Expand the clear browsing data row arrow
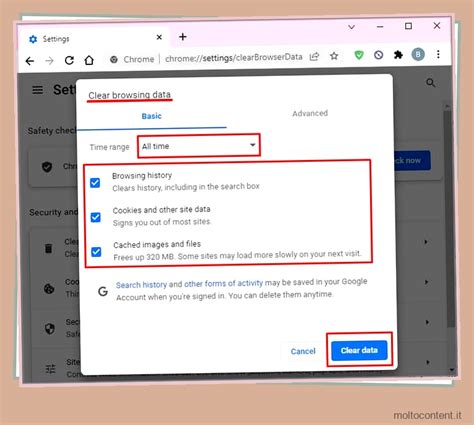Viewport: 474px width, 425px height. pos(426,242)
